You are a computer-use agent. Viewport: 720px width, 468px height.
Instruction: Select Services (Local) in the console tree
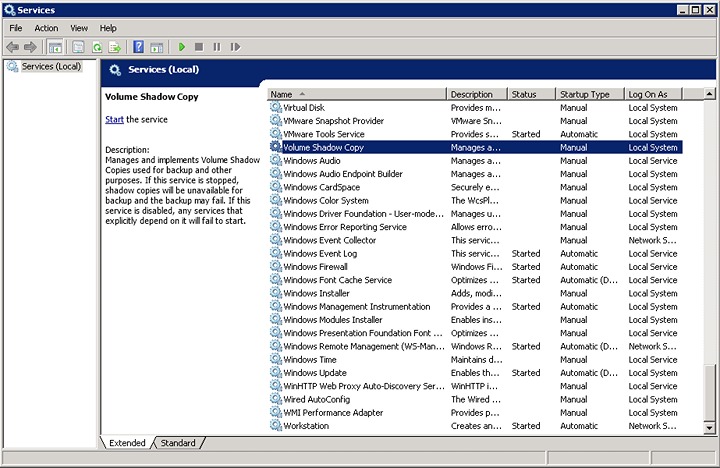coord(51,67)
